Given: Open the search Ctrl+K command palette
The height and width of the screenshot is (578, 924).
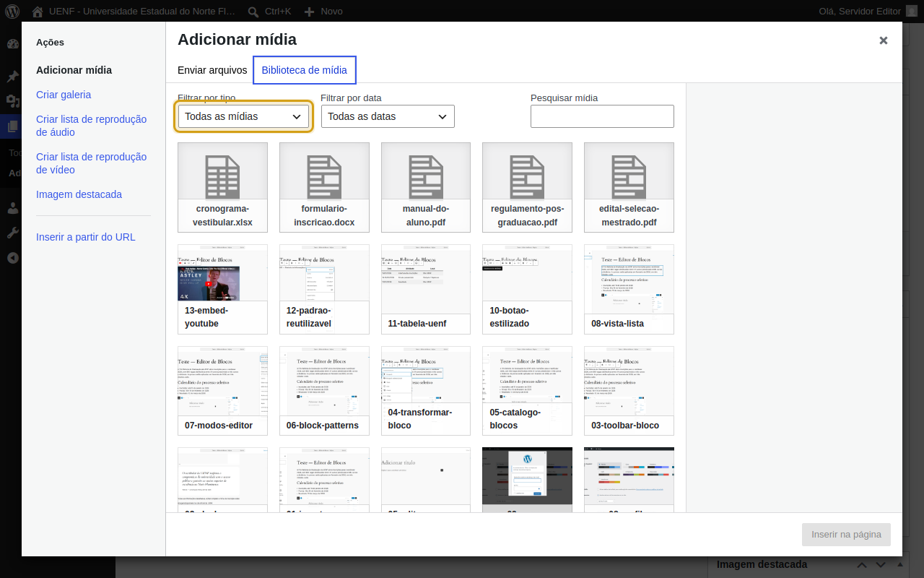Looking at the screenshot, I should click(269, 11).
